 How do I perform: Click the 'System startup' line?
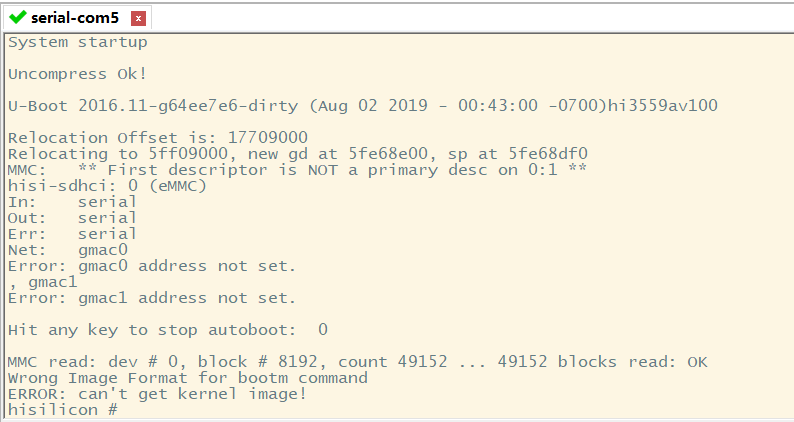point(77,42)
